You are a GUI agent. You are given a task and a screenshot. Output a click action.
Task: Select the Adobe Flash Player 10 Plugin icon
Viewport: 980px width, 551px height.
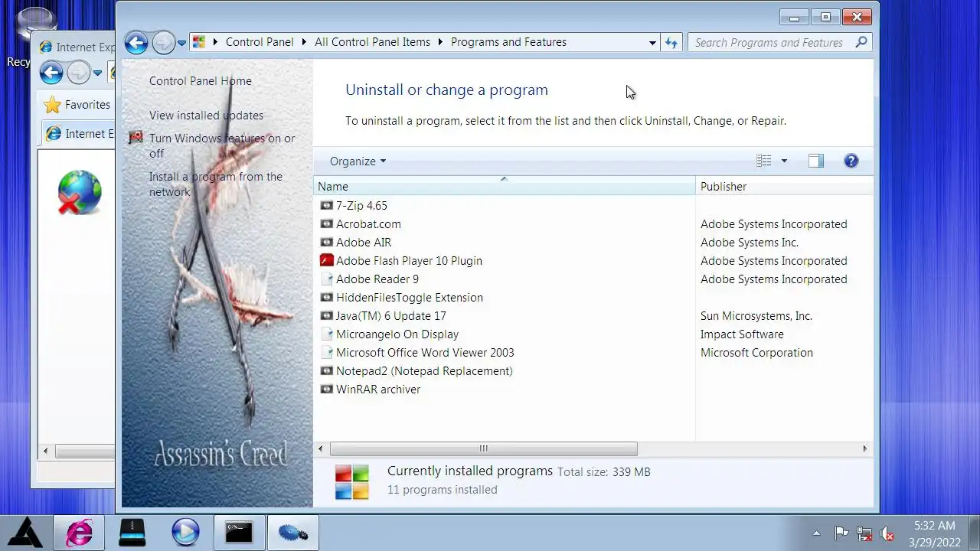click(326, 260)
